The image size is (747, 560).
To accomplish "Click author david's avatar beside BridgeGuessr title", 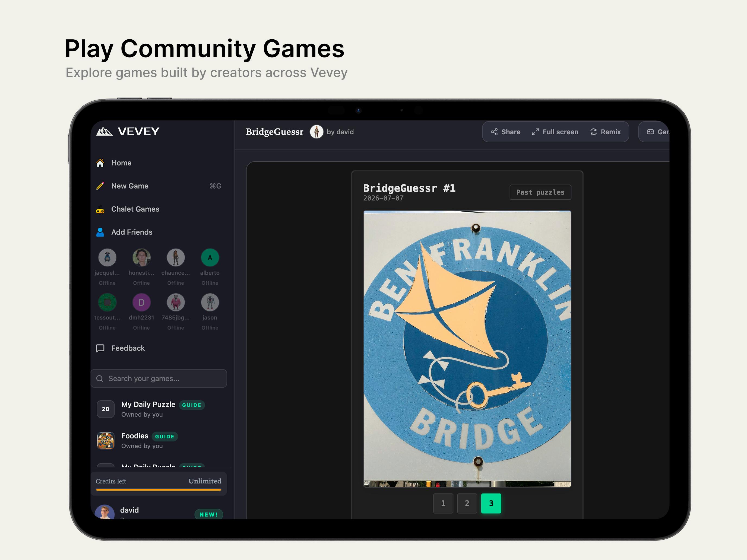I will 317,132.
